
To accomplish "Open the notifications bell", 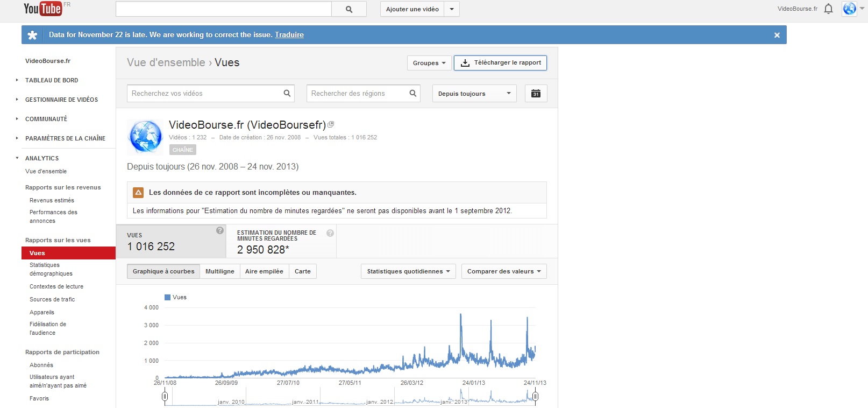I will click(x=828, y=9).
